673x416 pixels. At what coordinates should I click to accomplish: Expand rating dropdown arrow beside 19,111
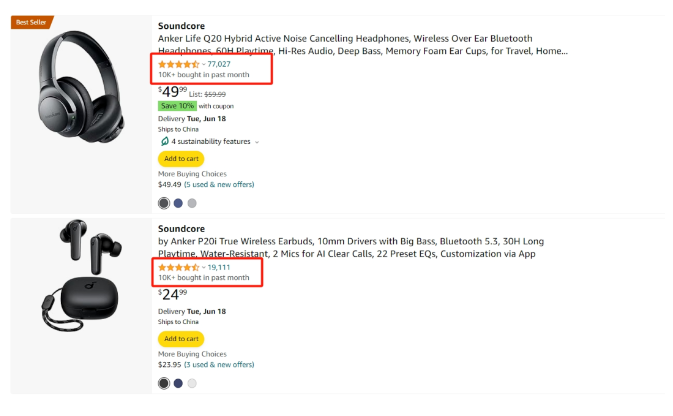203,267
